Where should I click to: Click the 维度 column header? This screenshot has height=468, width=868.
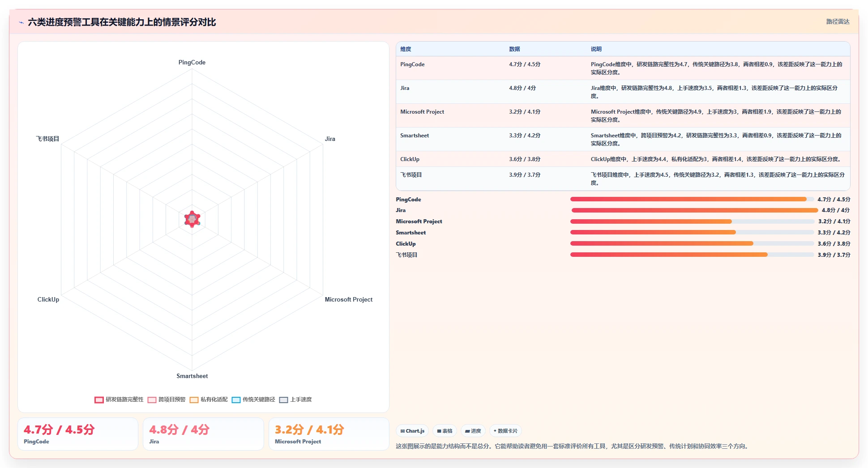click(x=406, y=49)
